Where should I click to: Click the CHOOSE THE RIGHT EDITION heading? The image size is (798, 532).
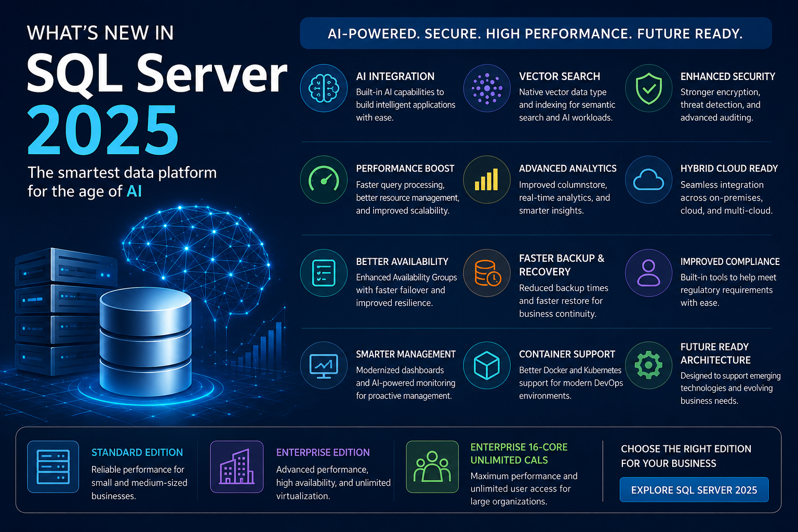(686, 456)
